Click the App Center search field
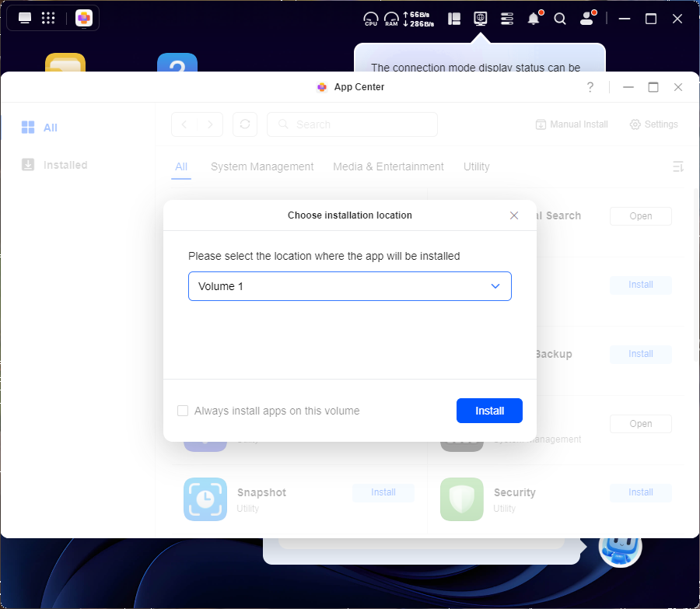700x609 pixels. 352,124
